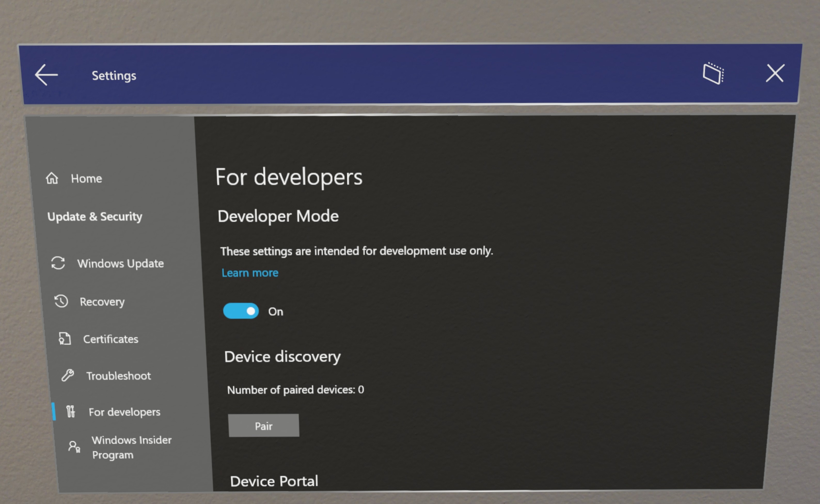Toggle Developer Mode off

240,310
